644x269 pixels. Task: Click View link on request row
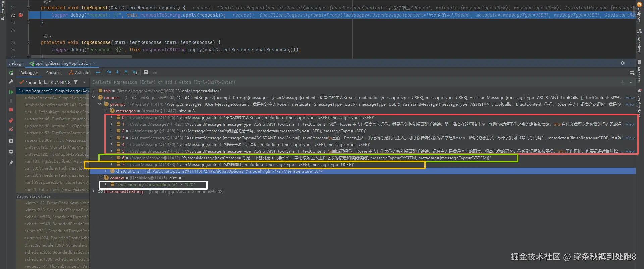pos(630,98)
